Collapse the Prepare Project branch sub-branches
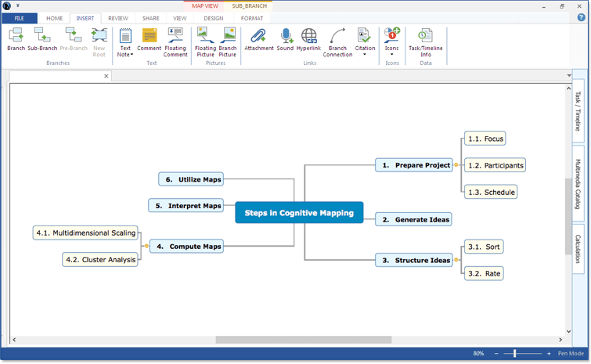The height and width of the screenshot is (364, 591). tap(458, 165)
